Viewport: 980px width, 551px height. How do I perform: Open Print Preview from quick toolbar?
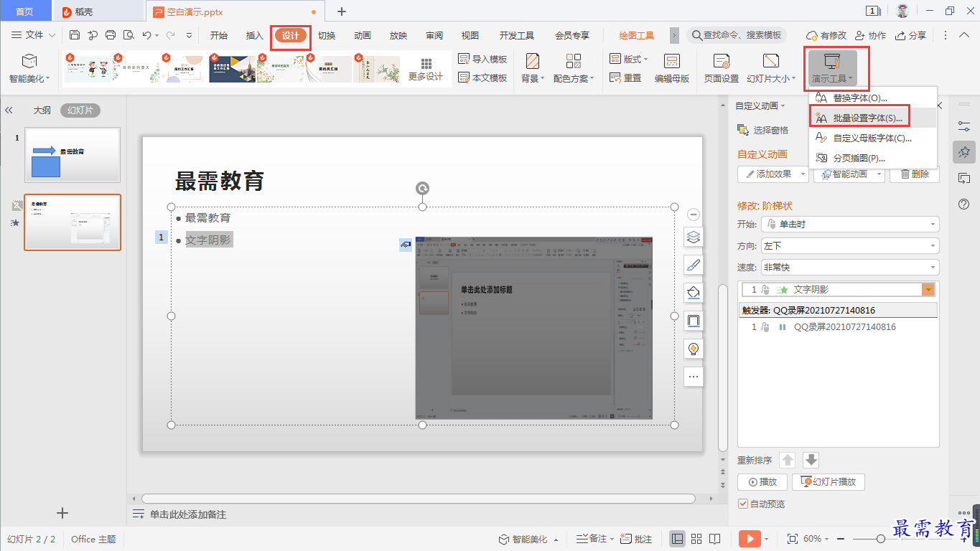point(129,35)
